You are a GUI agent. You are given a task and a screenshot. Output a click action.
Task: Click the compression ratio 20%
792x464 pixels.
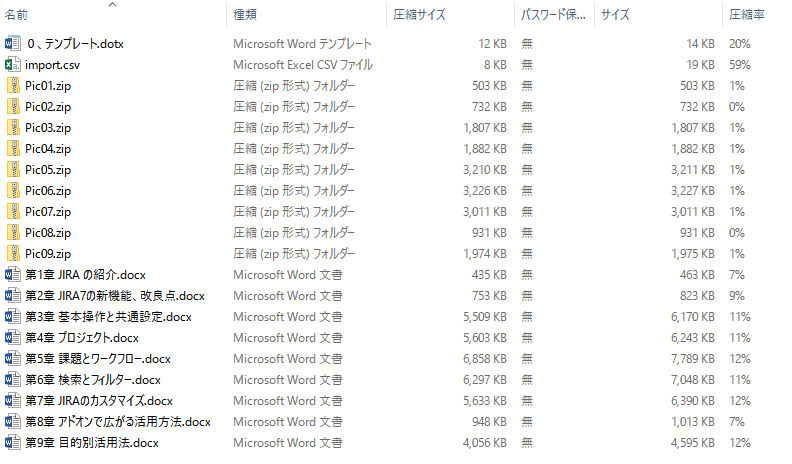tap(739, 44)
